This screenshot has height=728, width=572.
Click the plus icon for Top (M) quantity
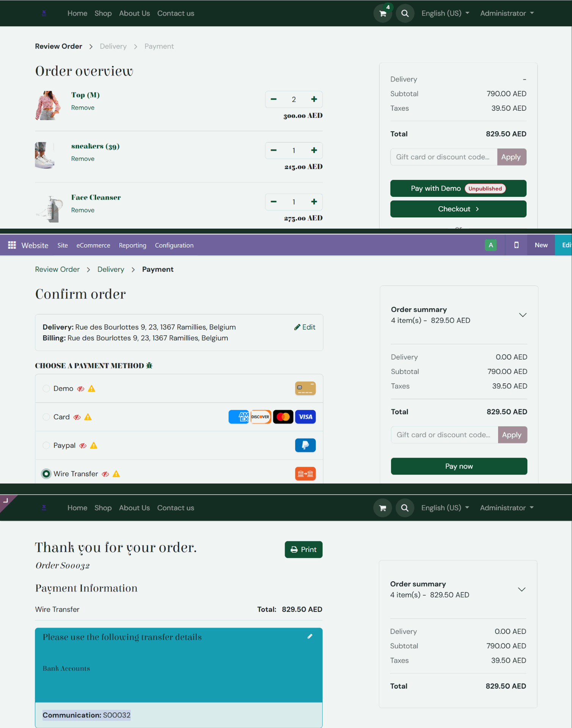tap(314, 99)
